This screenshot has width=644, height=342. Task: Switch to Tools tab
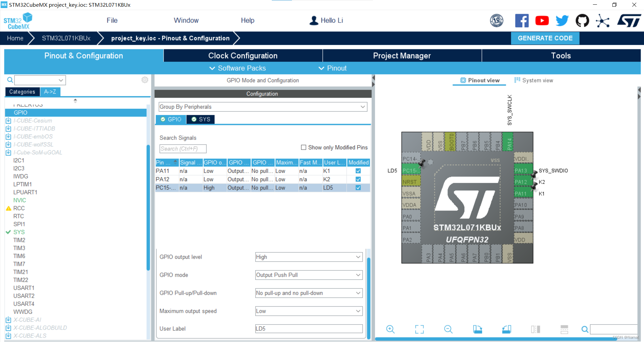pos(561,56)
